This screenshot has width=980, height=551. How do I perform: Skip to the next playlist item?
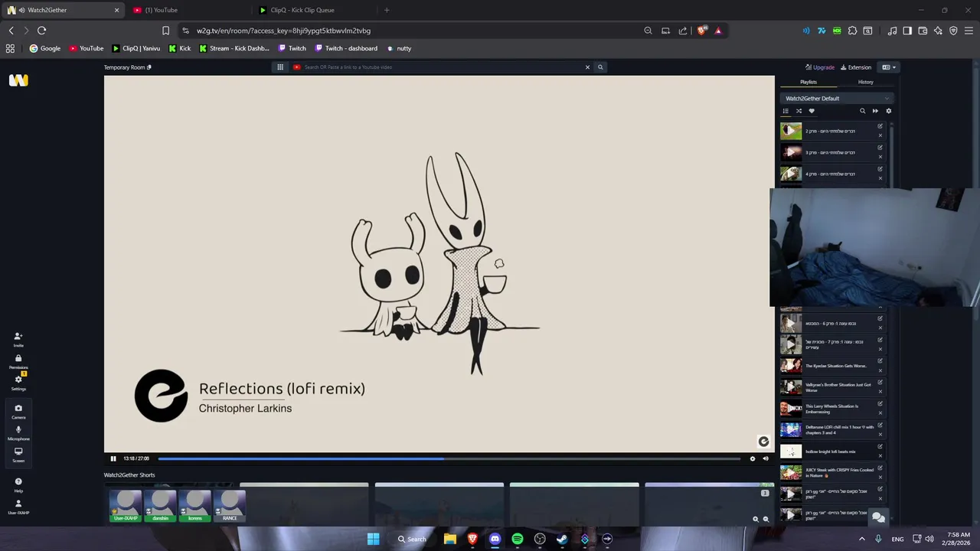(875, 111)
